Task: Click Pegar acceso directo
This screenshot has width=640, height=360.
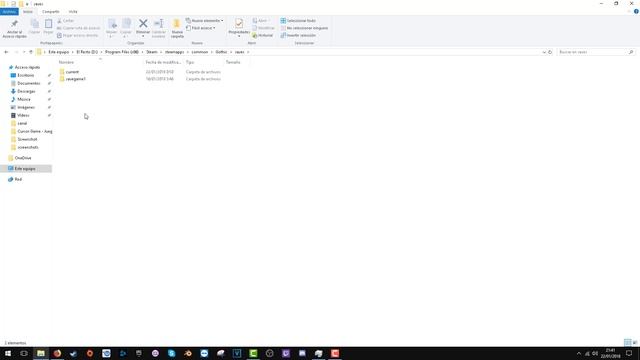Action: [x=78, y=36]
